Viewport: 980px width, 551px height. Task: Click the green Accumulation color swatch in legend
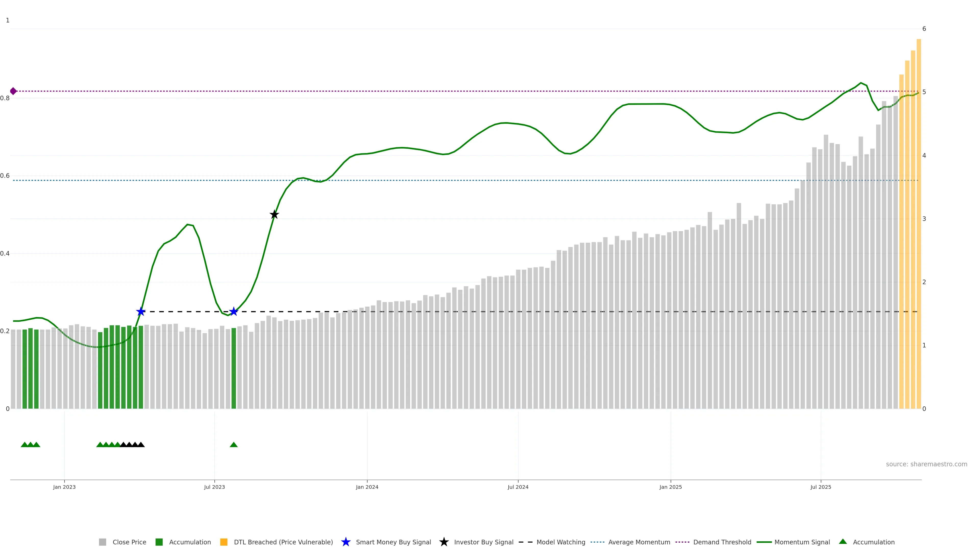coord(159,542)
